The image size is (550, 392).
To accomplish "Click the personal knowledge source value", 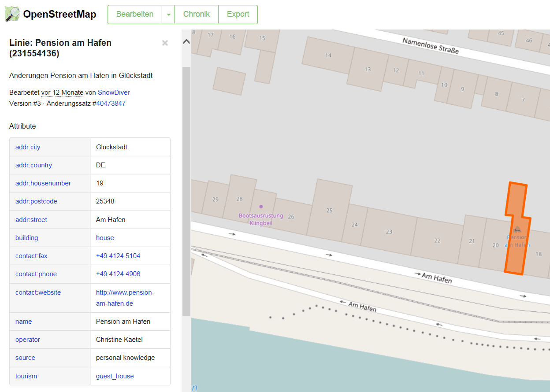I will [x=126, y=358].
